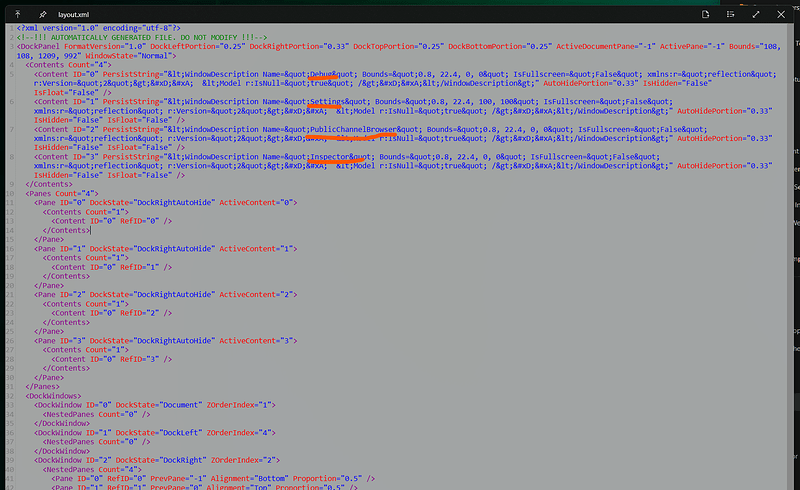The width and height of the screenshot is (800, 490).
Task: Click the underlined Settings window name
Action: point(326,102)
